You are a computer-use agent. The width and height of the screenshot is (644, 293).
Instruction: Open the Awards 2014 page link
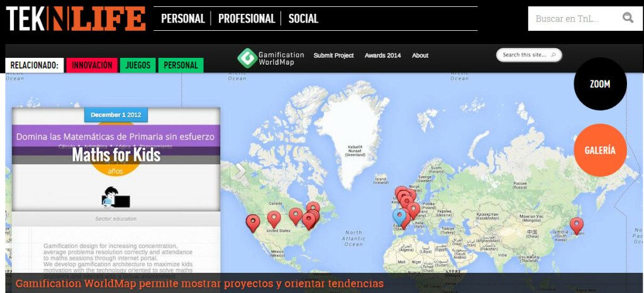(x=382, y=55)
